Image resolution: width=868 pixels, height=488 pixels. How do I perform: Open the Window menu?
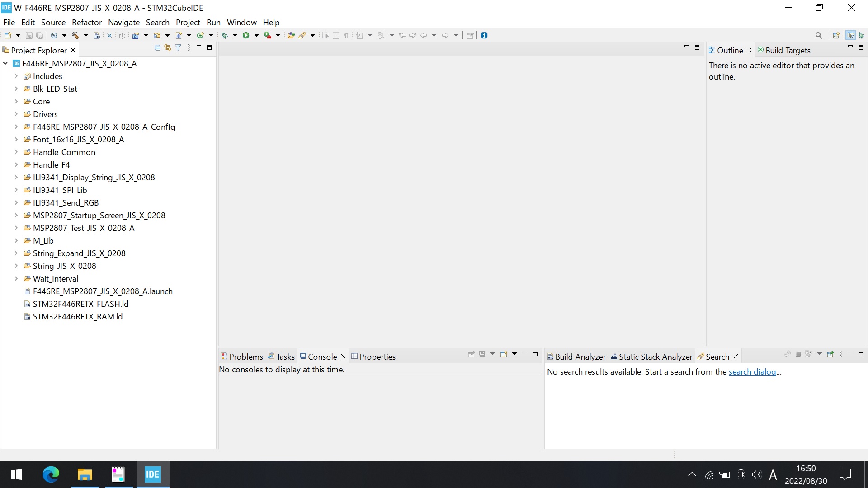[241, 22]
